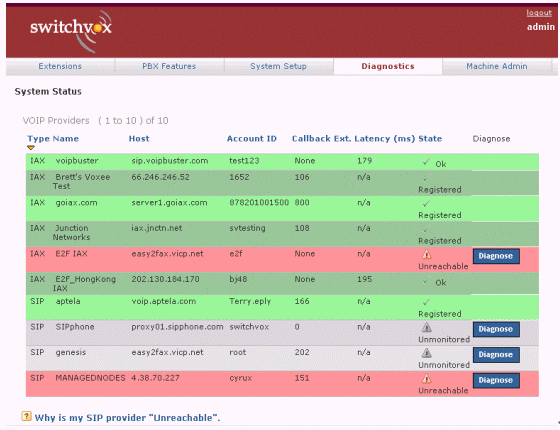Sort providers by Account ID column
The image size is (560, 430).
251,139
